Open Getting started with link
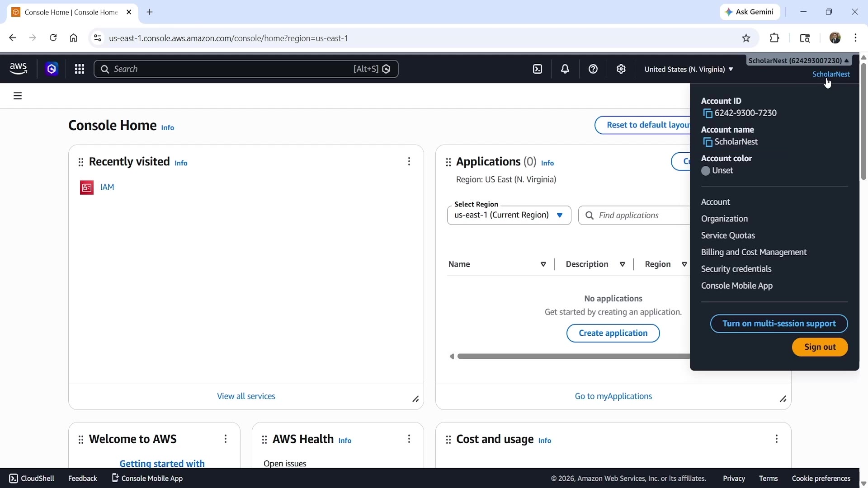This screenshot has width=868, height=488. click(162, 463)
